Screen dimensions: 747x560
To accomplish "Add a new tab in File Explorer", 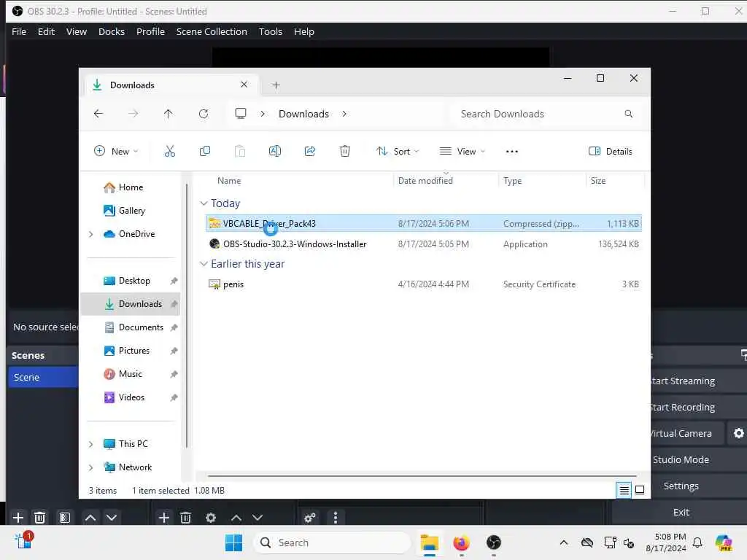I will coord(276,85).
